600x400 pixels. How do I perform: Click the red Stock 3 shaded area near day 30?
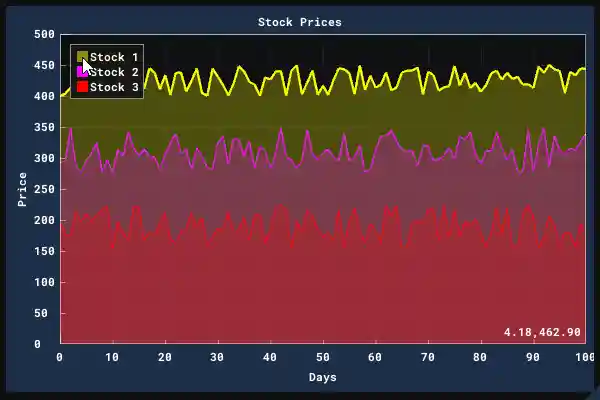217,290
